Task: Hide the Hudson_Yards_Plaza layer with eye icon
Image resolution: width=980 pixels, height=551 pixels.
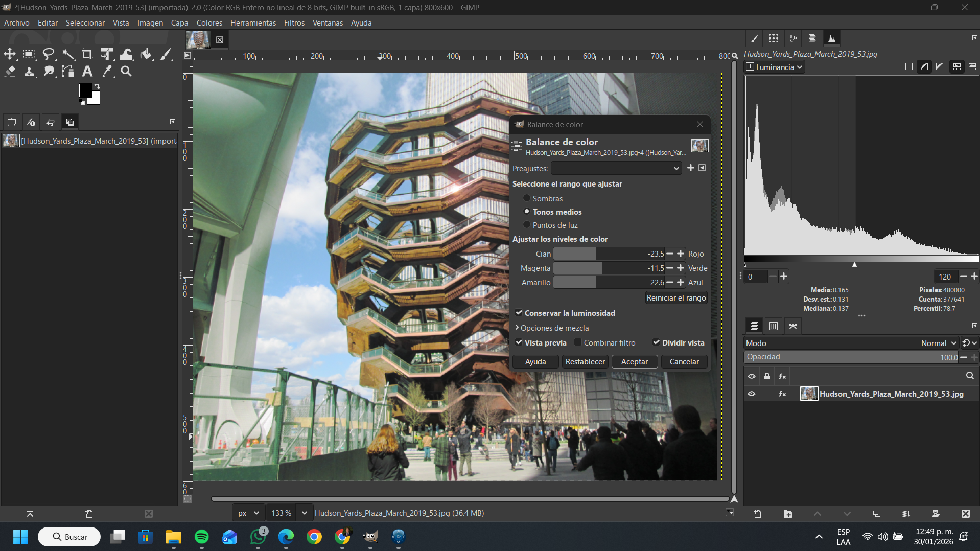Action: pos(752,394)
